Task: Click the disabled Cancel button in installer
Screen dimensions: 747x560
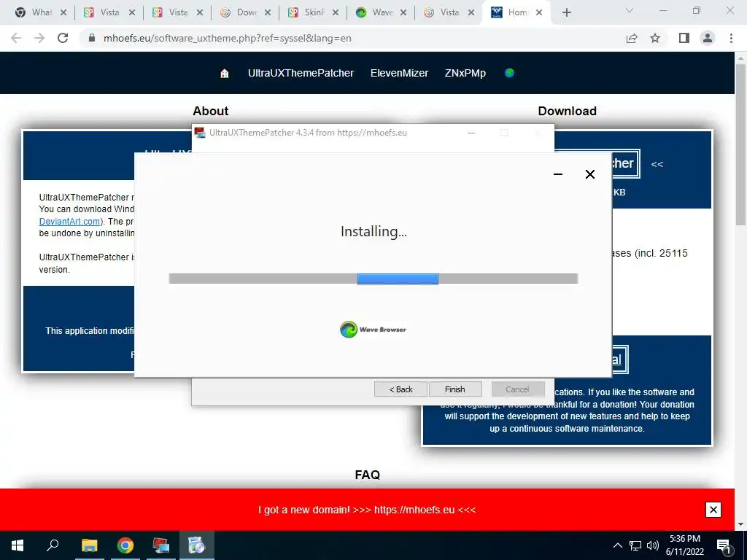Action: tap(518, 389)
